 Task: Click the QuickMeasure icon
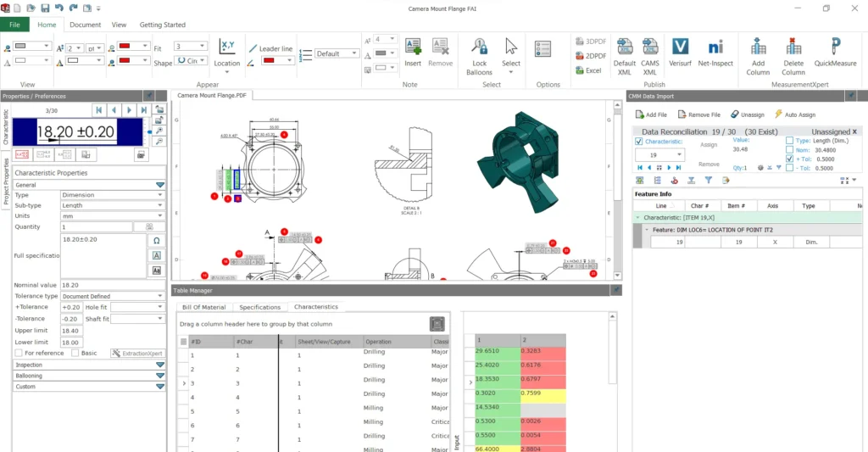pyautogui.click(x=835, y=47)
